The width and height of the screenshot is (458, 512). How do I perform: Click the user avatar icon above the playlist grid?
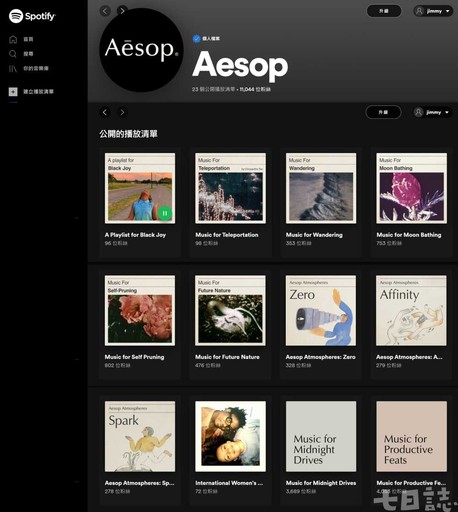[x=418, y=112]
